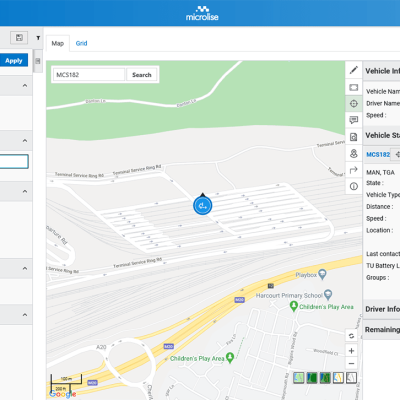This screenshot has width=400, height=400.
Task: Select the rectangle area tool on map
Action: [354, 87]
